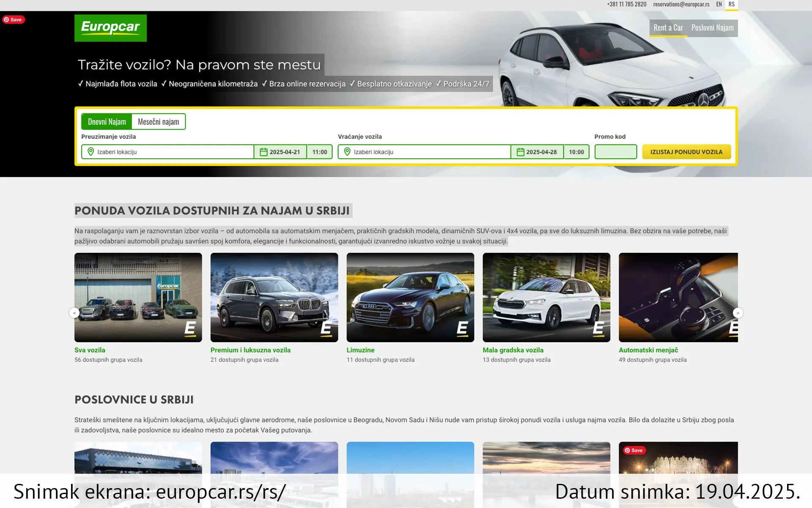
Task: Click the Mala gradska vozila link
Action: coord(513,350)
